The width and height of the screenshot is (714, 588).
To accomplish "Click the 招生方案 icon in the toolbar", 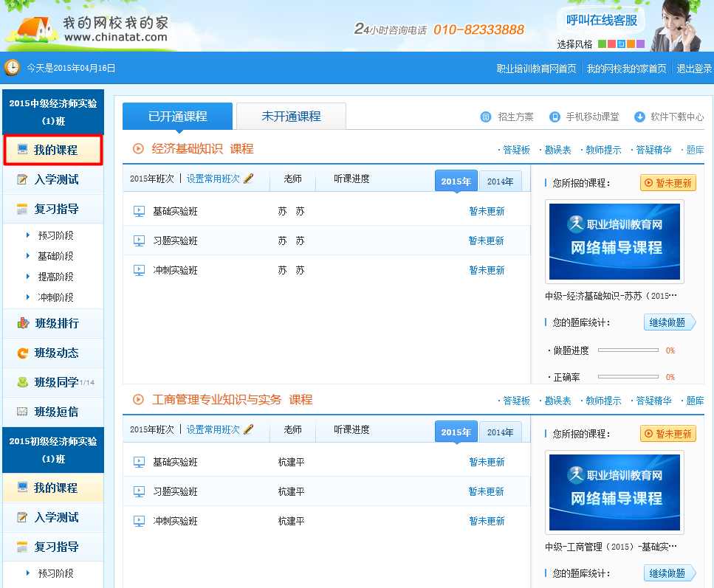I will (486, 117).
